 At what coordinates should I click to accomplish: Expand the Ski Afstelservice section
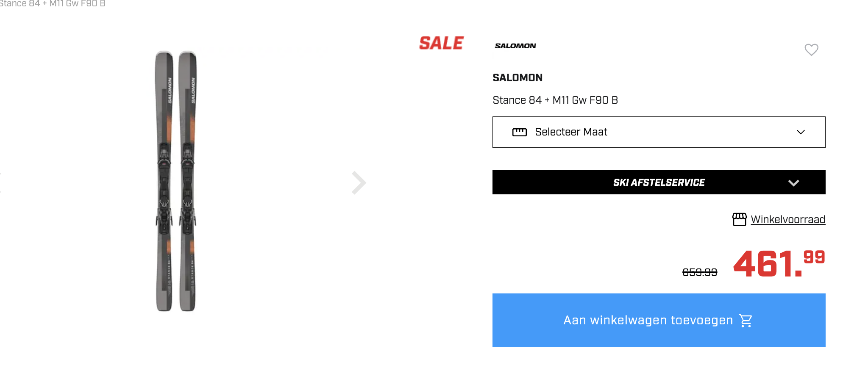658,182
